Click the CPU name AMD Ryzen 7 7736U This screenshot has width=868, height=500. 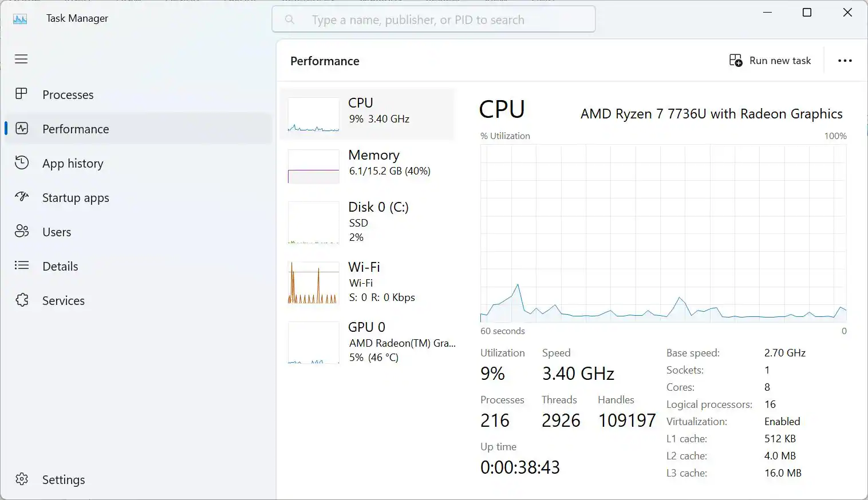click(x=710, y=113)
